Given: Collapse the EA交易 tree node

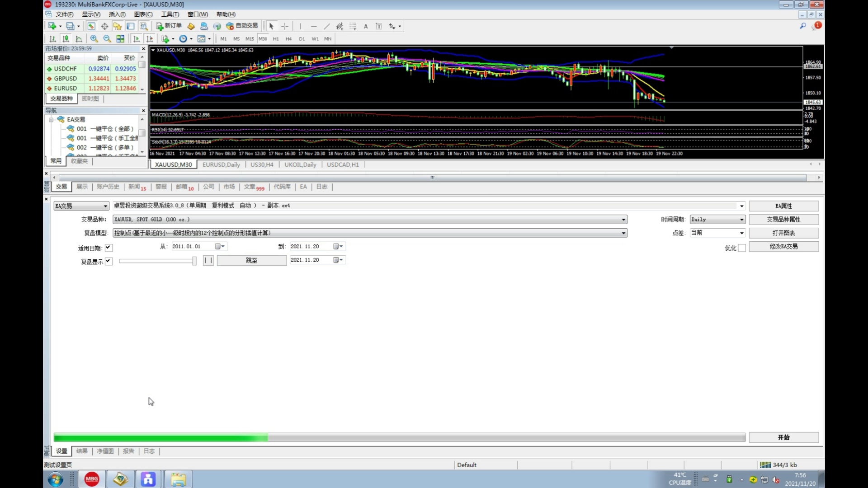Looking at the screenshot, I should pyautogui.click(x=51, y=120).
